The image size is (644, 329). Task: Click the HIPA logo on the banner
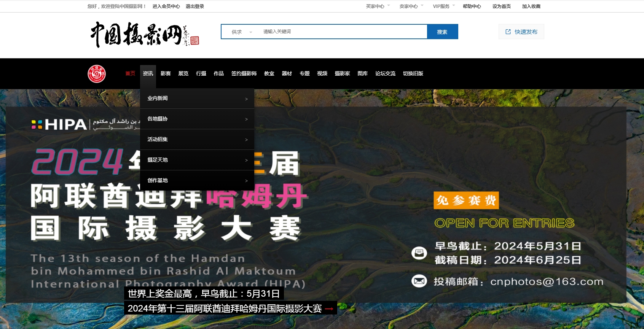(x=59, y=124)
